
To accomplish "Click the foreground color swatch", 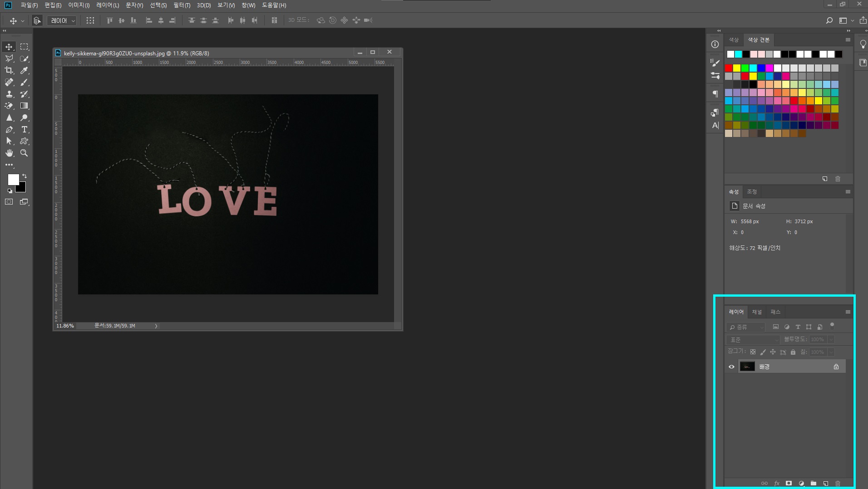I will (13, 179).
